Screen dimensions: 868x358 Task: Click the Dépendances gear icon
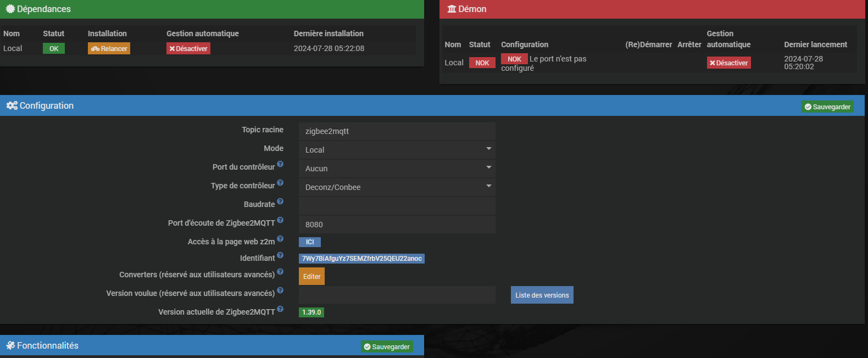point(10,9)
